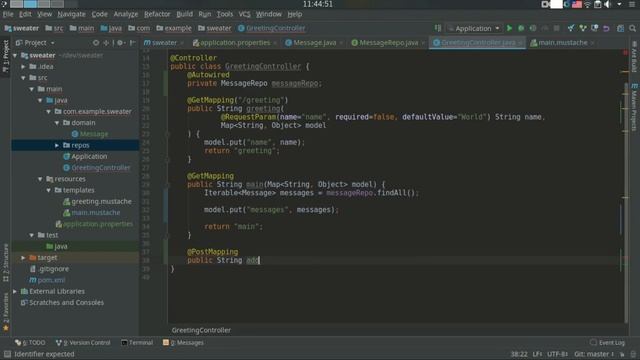
Task: Open Ant Build side panel
Action: (634, 57)
